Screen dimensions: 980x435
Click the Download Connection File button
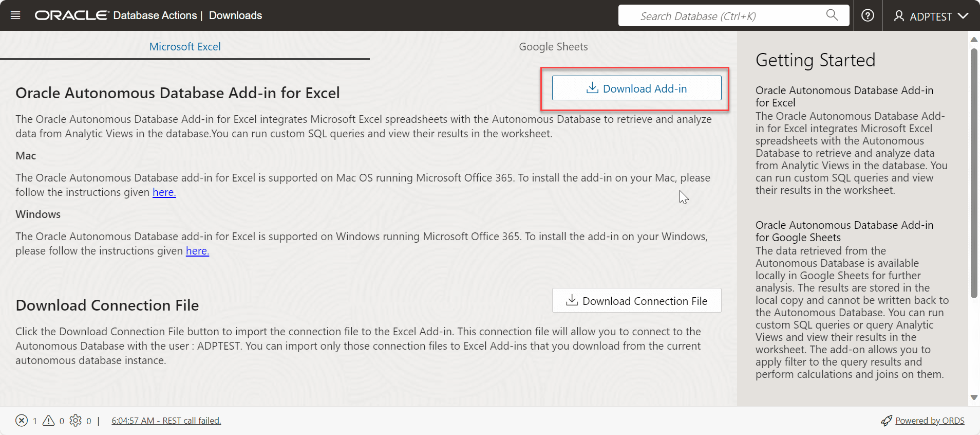pyautogui.click(x=636, y=301)
